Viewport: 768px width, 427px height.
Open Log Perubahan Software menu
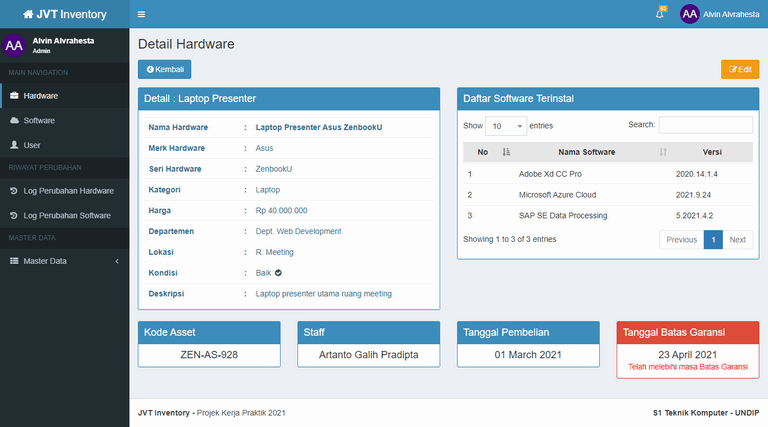65,215
